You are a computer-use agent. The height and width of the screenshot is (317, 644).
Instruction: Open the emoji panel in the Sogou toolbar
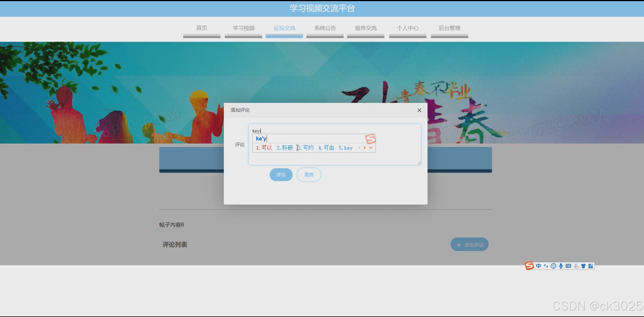coord(553,266)
